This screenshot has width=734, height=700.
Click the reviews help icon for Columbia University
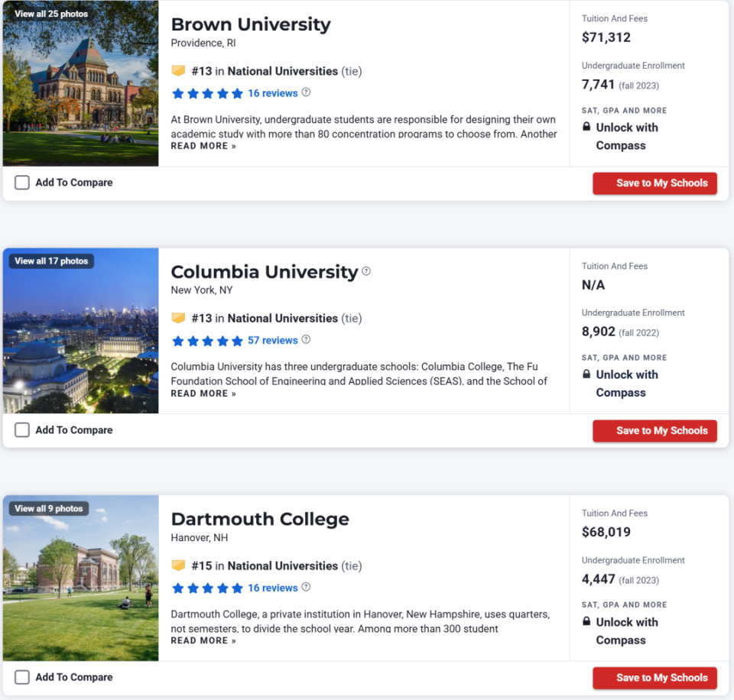[306, 339]
